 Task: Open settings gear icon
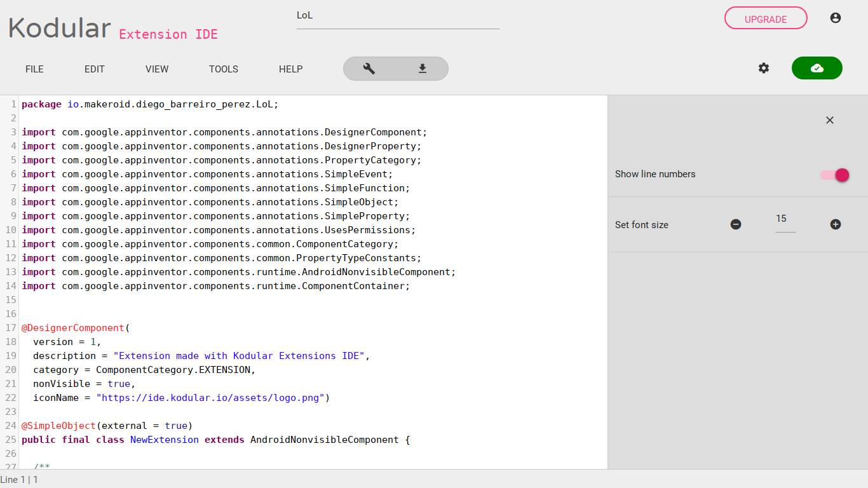pos(764,68)
